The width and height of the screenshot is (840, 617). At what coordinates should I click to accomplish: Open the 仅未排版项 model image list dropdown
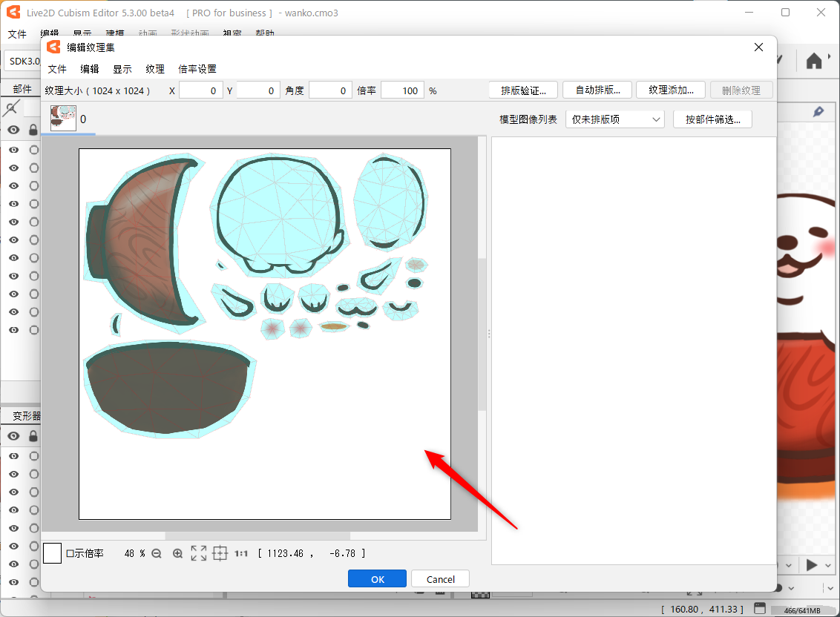point(614,119)
